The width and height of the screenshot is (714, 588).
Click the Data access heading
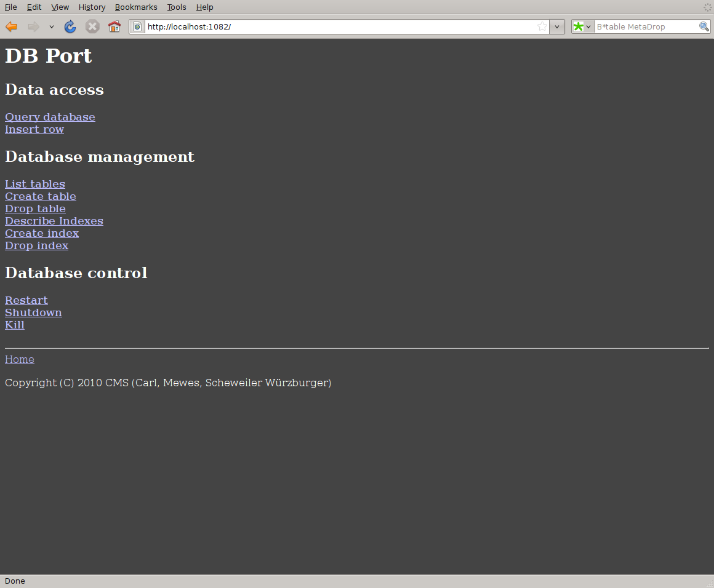pyautogui.click(x=55, y=90)
